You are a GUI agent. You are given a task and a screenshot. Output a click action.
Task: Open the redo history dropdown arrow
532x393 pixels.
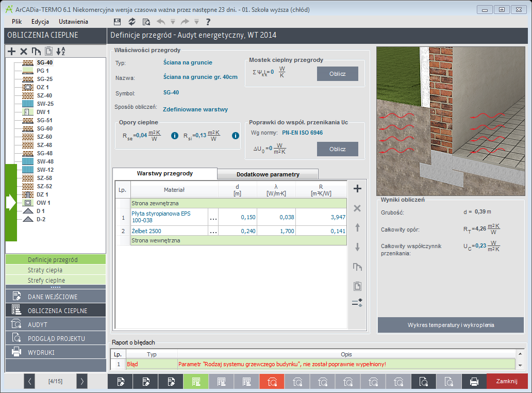196,22
